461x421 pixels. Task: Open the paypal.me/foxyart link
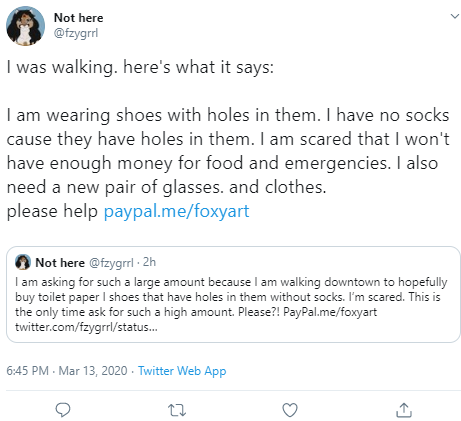click(176, 211)
